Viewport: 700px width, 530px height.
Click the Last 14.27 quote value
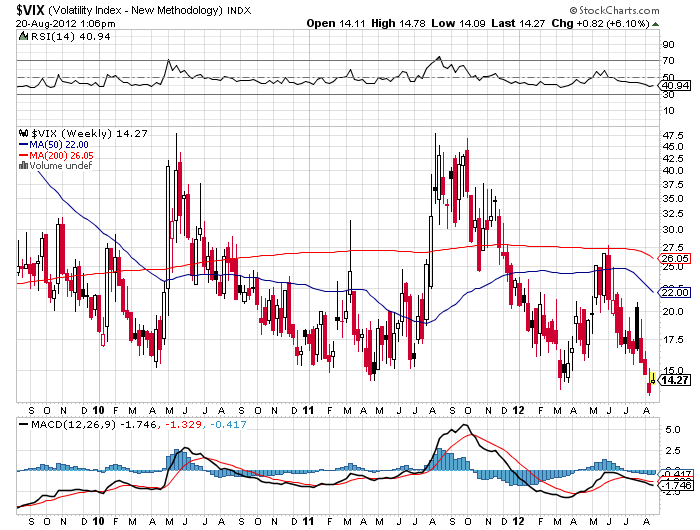(x=518, y=23)
